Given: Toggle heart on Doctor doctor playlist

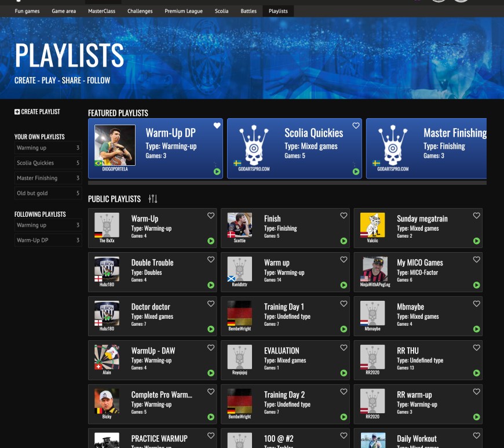Looking at the screenshot, I should (x=211, y=304).
